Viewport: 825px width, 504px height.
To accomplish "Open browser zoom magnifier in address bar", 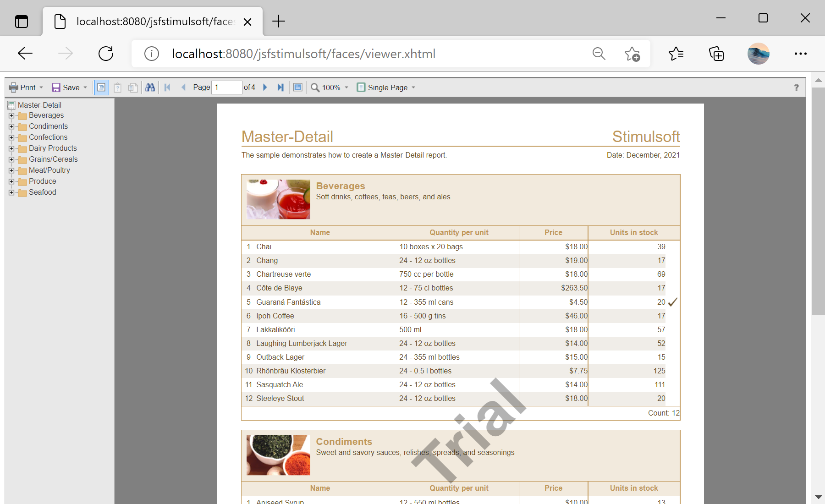I will coord(599,54).
